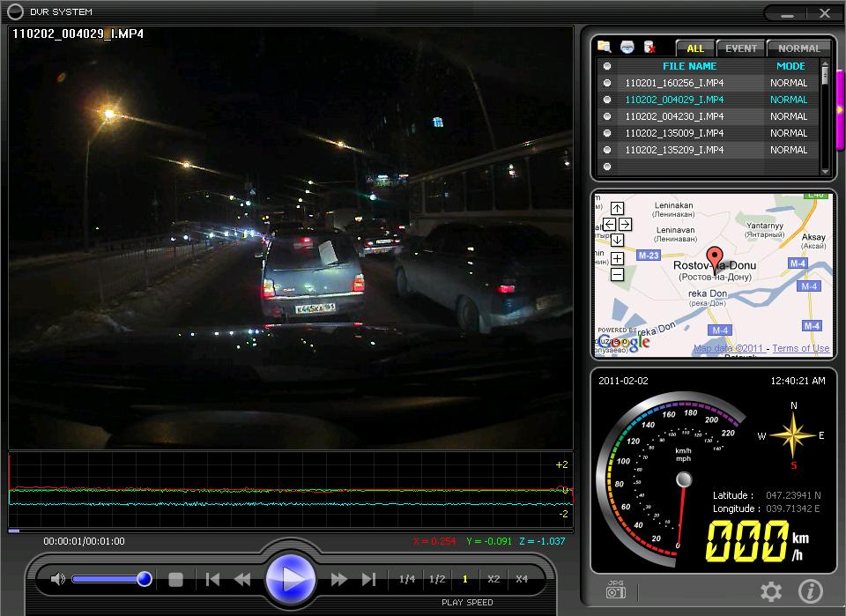Open file 110202_004230_I.MP4 in the list
The height and width of the screenshot is (616, 846).
674,116
